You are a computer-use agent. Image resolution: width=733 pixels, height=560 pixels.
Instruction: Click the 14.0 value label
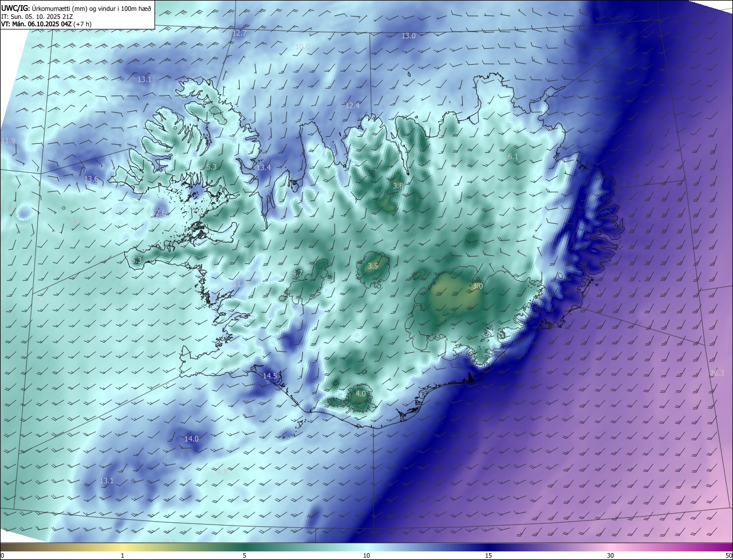click(191, 439)
